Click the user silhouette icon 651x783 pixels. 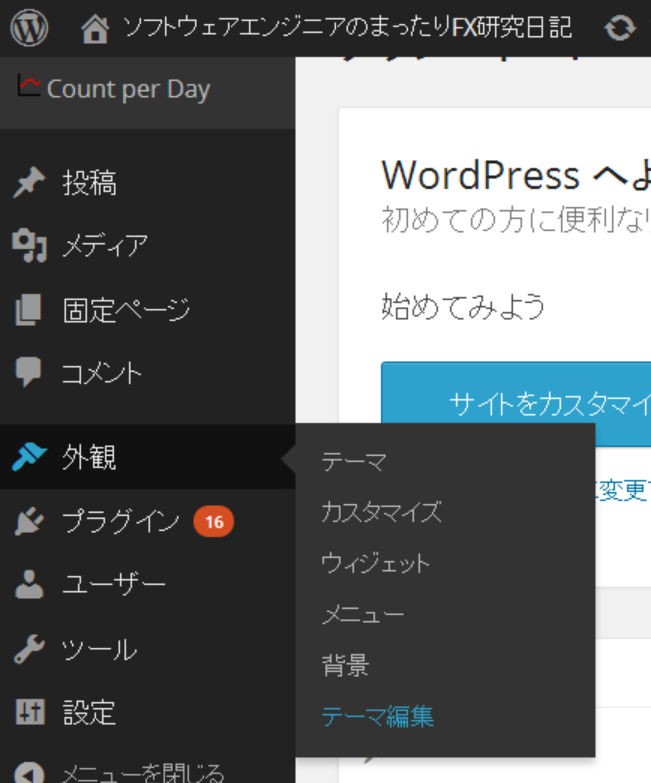tap(29, 584)
